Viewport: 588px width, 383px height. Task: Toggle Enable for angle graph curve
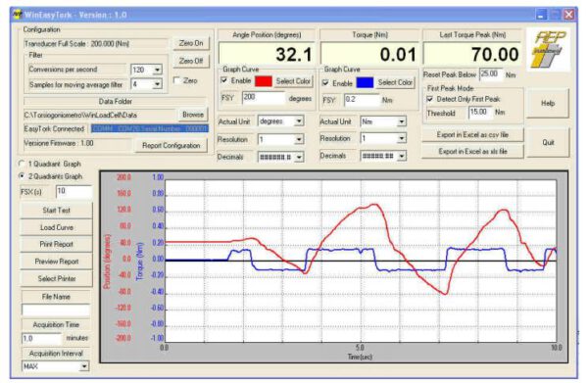tap(224, 80)
